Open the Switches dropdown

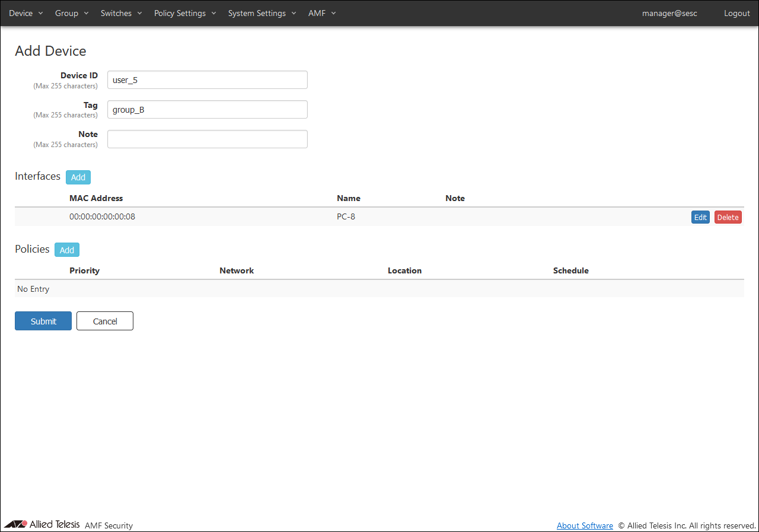121,13
